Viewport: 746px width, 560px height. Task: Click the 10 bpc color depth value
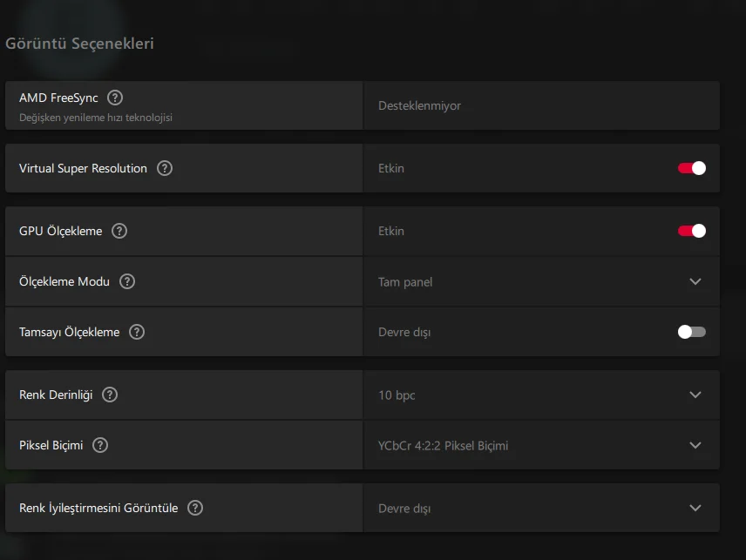397,395
